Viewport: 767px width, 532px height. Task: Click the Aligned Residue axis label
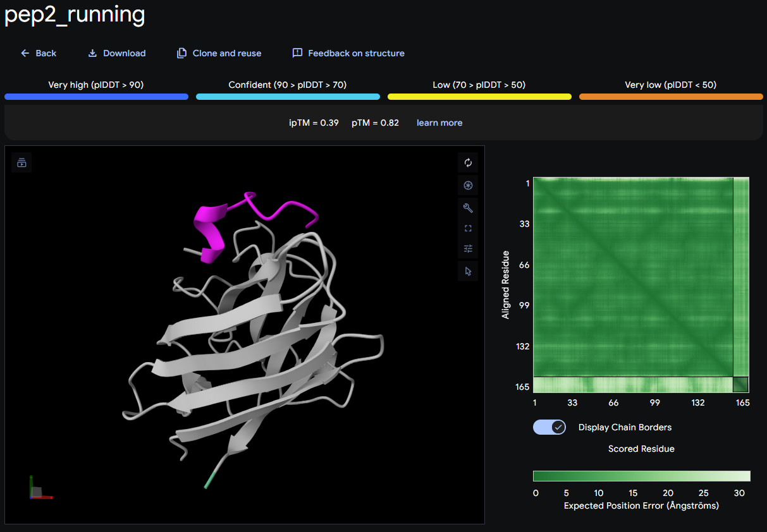[x=505, y=286]
